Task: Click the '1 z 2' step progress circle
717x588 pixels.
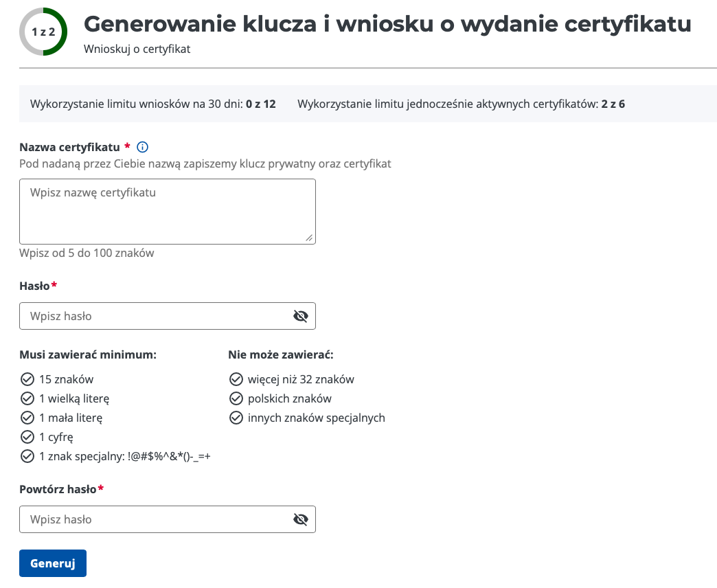Action: tap(43, 32)
